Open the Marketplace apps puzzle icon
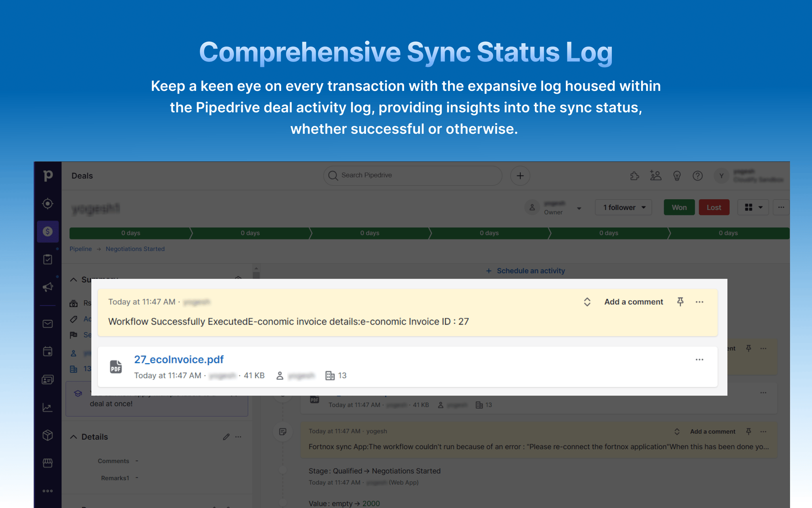Viewport: 812px width, 508px height. 635,175
